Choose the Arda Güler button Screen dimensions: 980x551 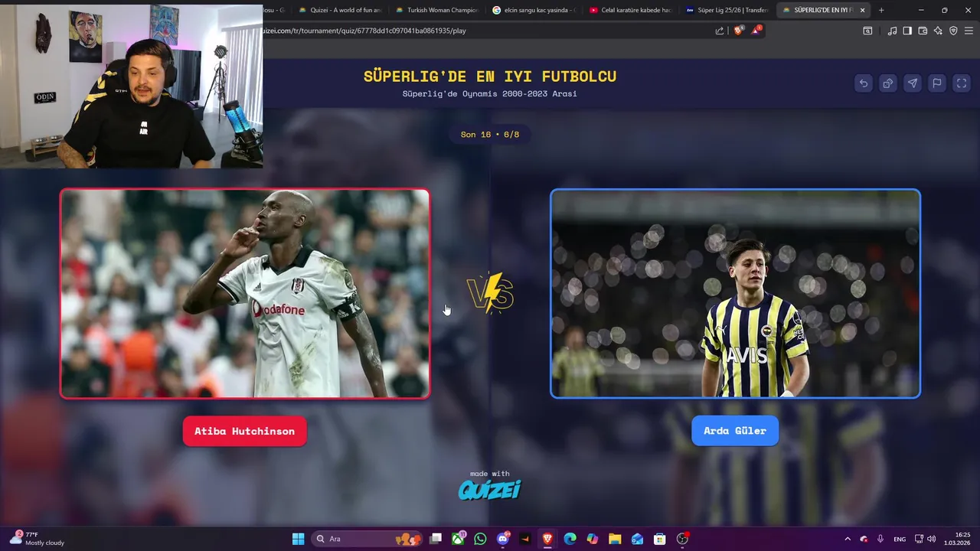tap(735, 430)
